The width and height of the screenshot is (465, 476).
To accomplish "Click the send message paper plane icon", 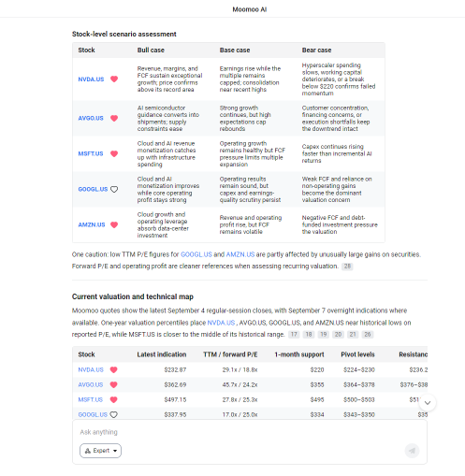I will point(412,451).
